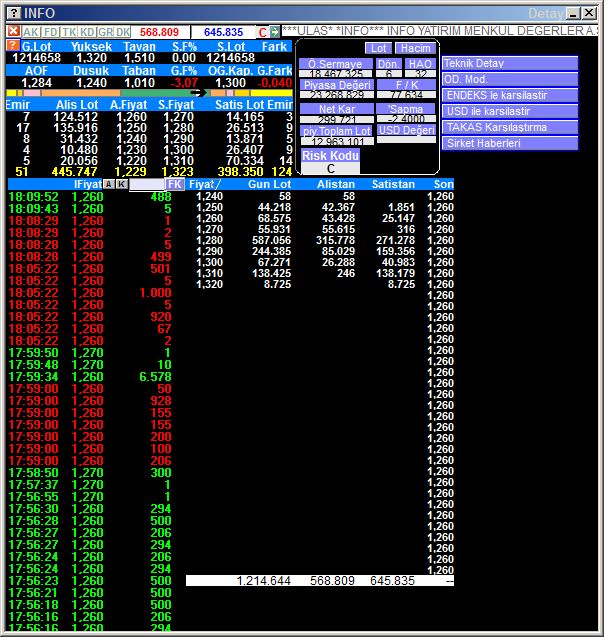The image size is (604, 637).
Task: Select the KD toolbar button
Action: pyautogui.click(x=87, y=32)
